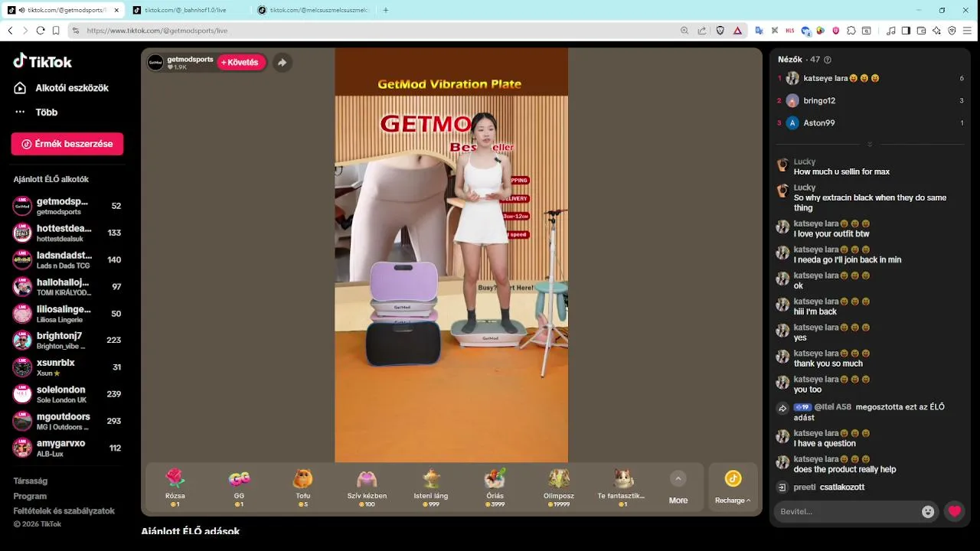The height and width of the screenshot is (551, 980).
Task: Expand the top viewers list chevron
Action: [870, 145]
